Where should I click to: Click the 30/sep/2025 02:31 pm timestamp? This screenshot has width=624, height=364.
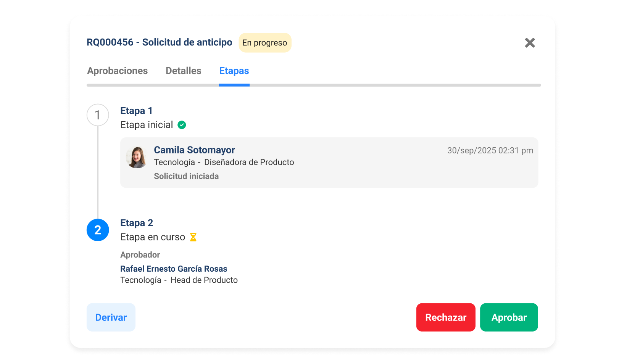coord(490,150)
